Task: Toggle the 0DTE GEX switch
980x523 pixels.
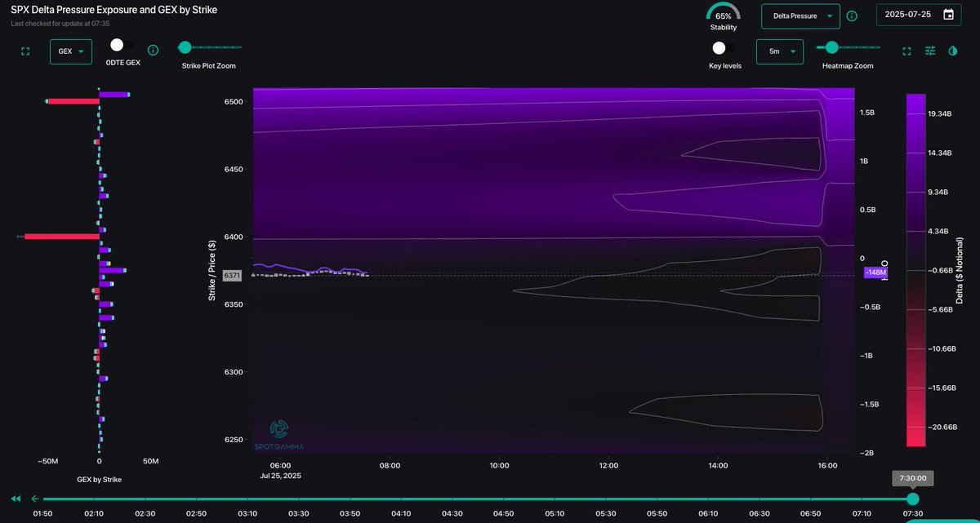Action: point(122,46)
